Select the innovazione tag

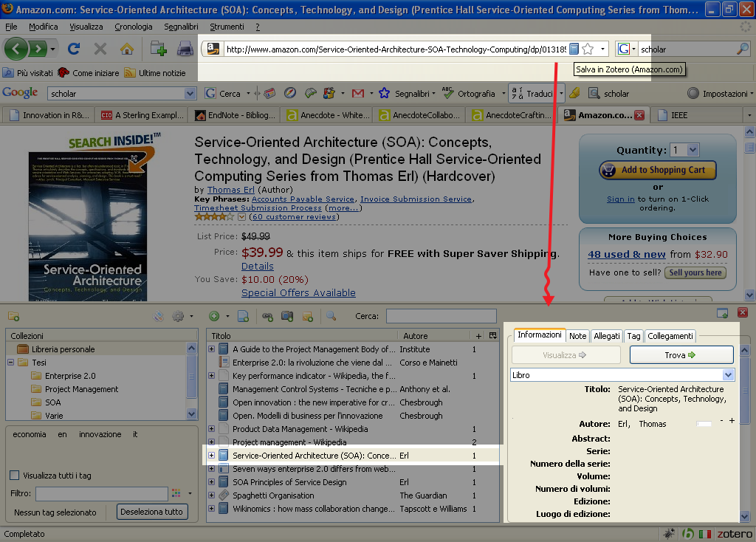(x=100, y=434)
